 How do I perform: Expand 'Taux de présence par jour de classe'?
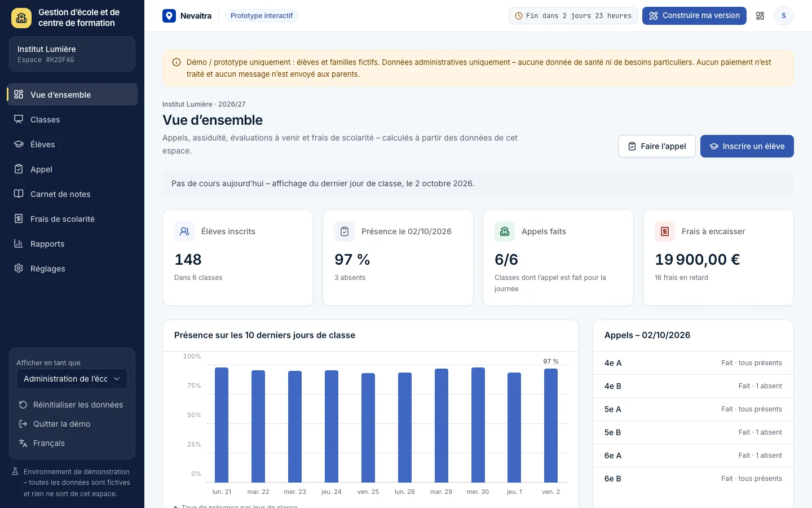236,506
